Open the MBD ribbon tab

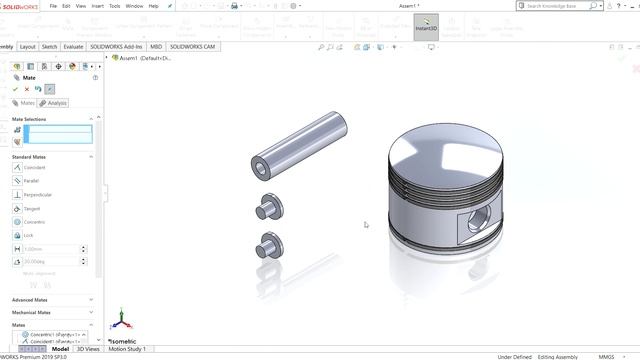[x=156, y=47]
